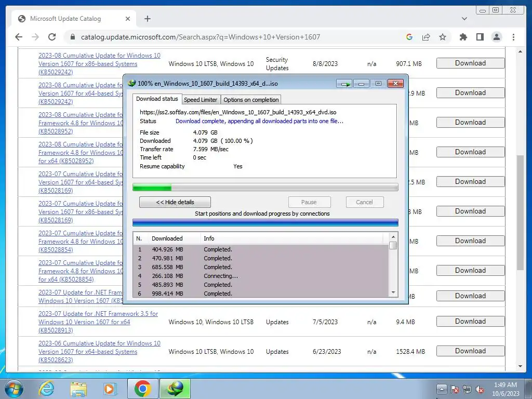Viewport: 532px width, 399px height.
Task: Click Hide details button
Action: tap(175, 202)
